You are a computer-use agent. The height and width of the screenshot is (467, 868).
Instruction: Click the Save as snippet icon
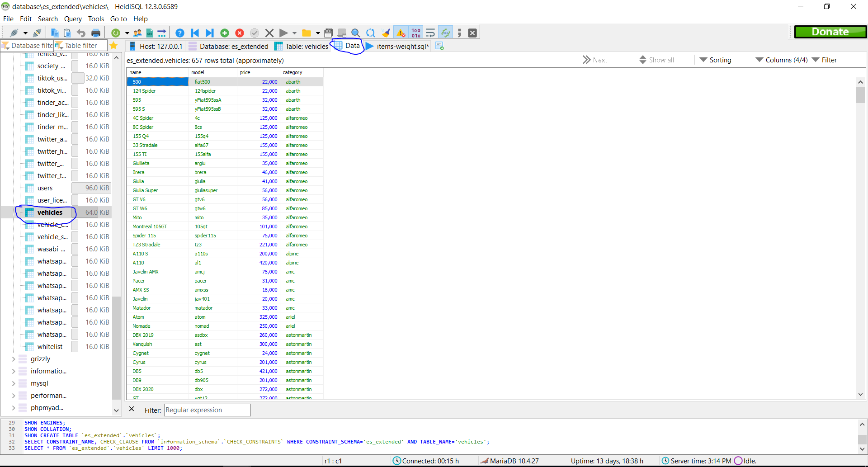tap(342, 33)
